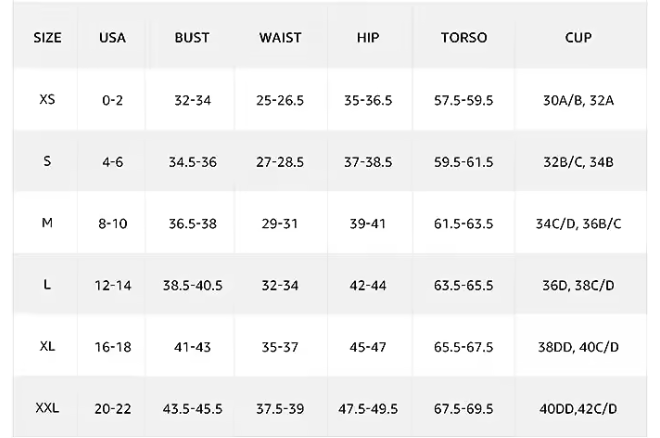Select the BUST column header
Screen dimensions: 660x438
coord(192,38)
